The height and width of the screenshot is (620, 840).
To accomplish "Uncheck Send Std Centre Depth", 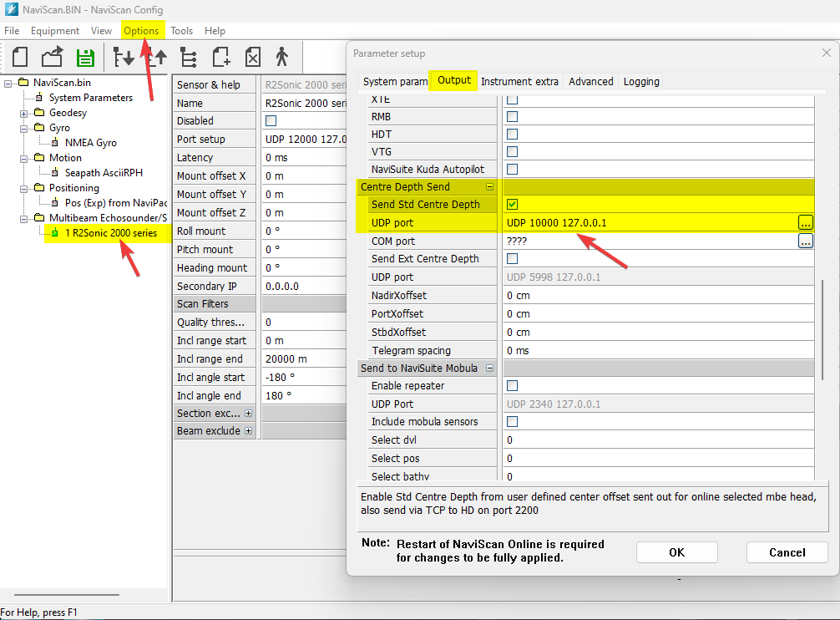I will 512,204.
